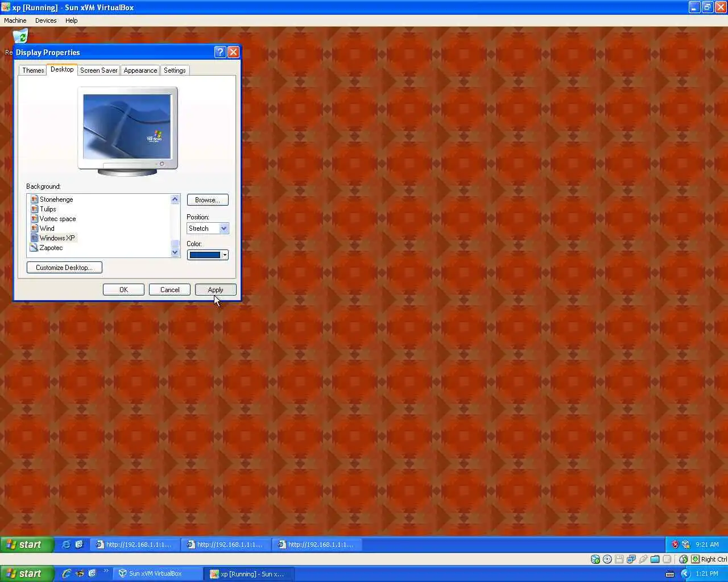Image resolution: width=728 pixels, height=582 pixels.
Task: Click VirtualBox host key arrow icon
Action: (x=695, y=559)
